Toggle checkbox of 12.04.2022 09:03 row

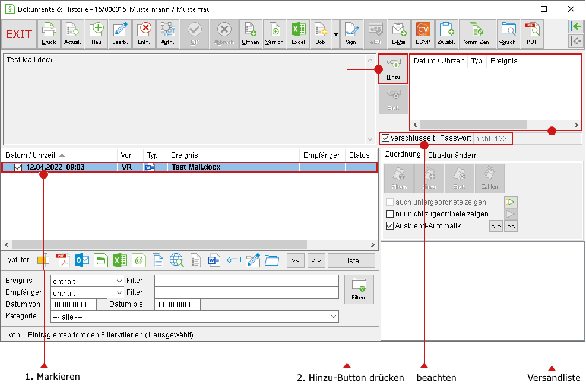pyautogui.click(x=18, y=168)
